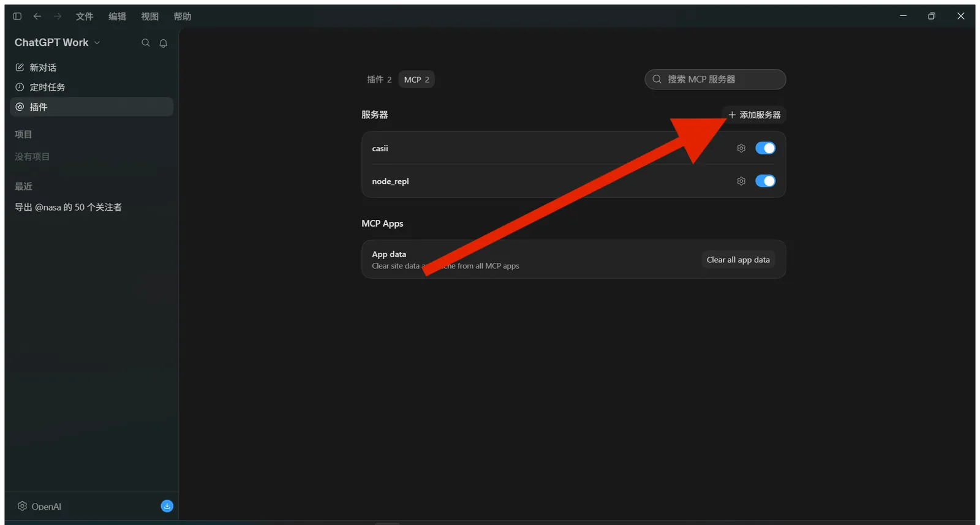Open the sidebar search icon
Viewport: 980px width, 525px height.
(x=146, y=43)
